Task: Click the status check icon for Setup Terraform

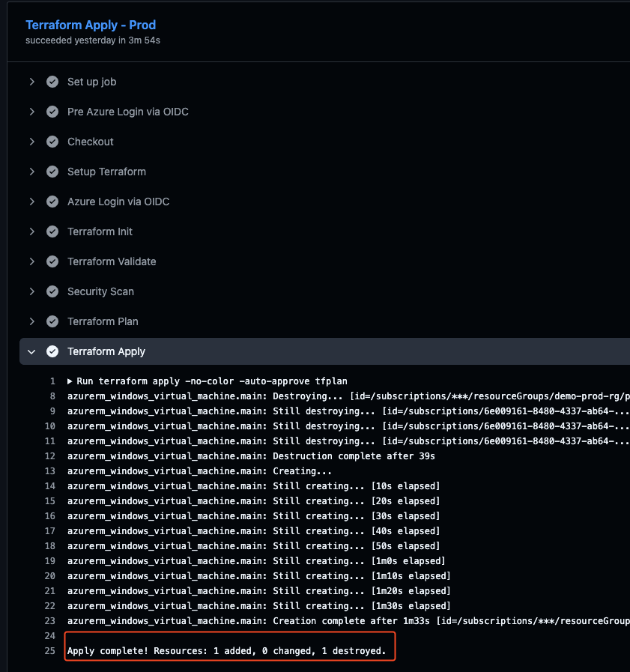Action: pyautogui.click(x=52, y=172)
